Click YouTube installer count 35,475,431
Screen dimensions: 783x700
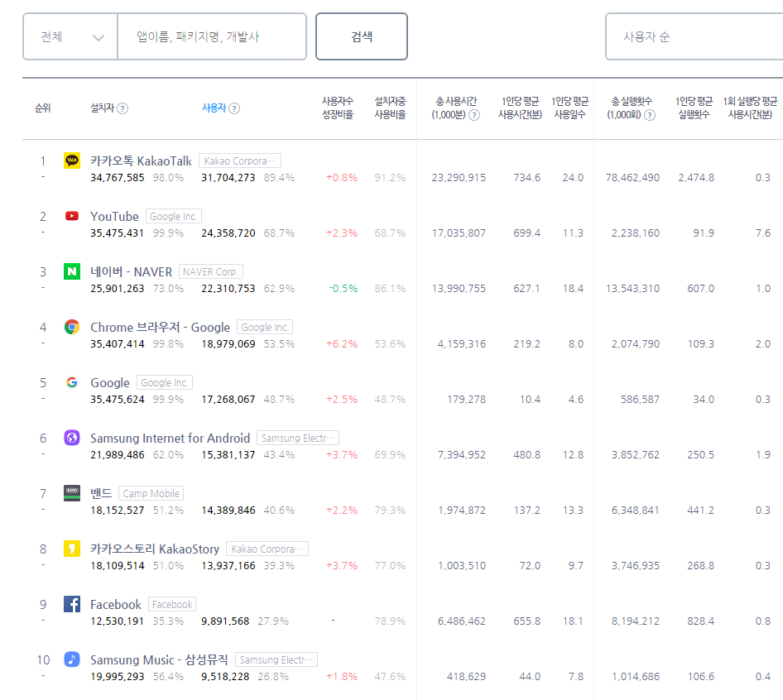117,233
